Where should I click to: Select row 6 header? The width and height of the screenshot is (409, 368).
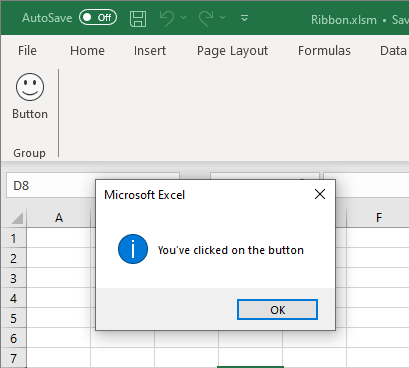coord(13,338)
